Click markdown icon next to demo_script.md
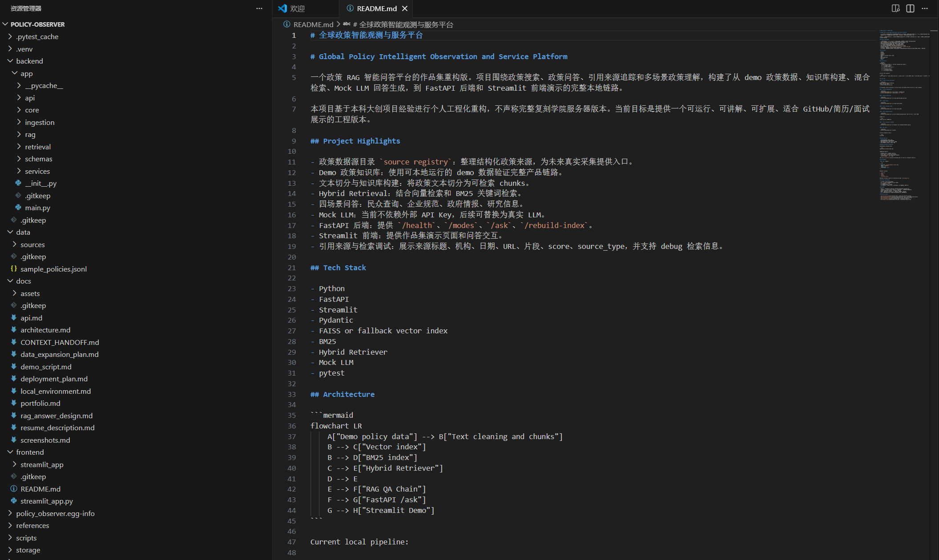Screen dimensions: 939x560 pyautogui.click(x=14, y=366)
